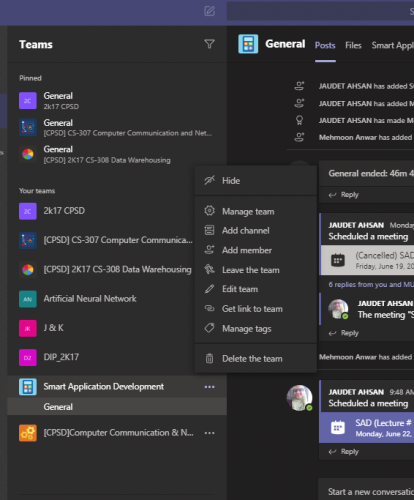
Task: Click the Add member person icon
Action: 209,250
